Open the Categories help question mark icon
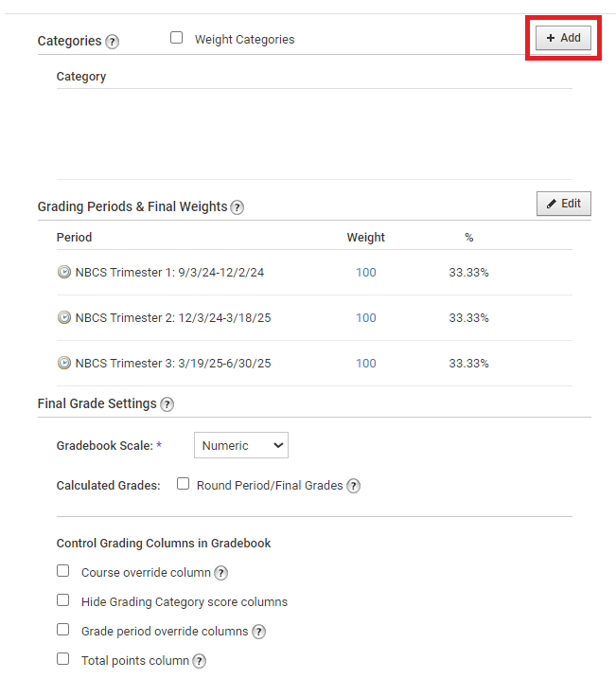 (x=112, y=42)
